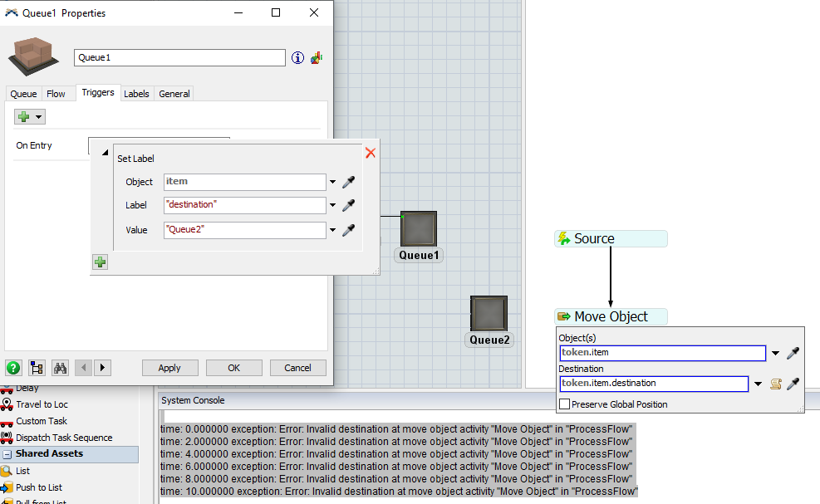Screen dimensions: 820x504
Task: Click the console error line at time 0.000000
Action: [x=396, y=429]
